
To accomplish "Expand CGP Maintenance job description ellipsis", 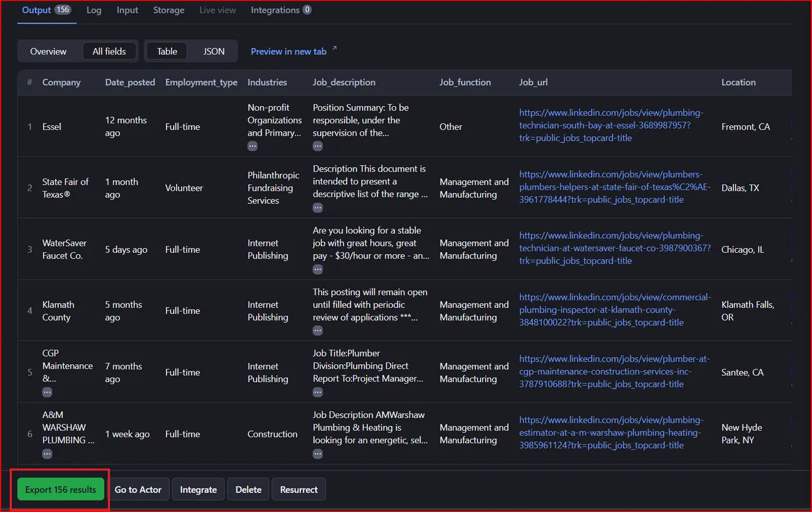I will point(318,392).
